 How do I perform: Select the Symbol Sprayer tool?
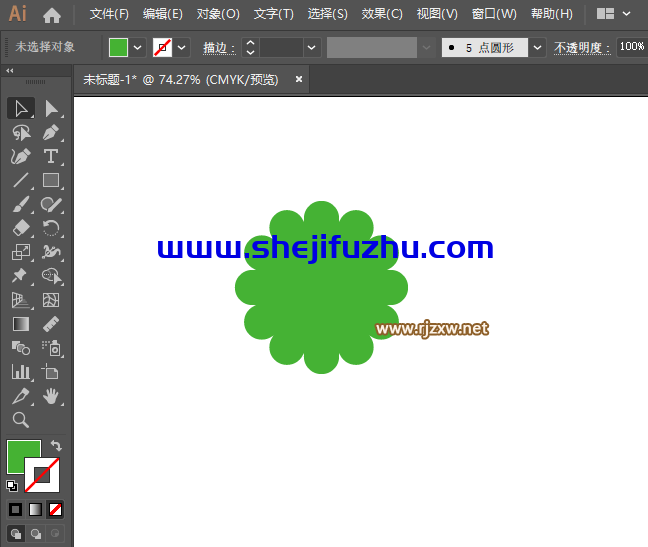tap(51, 348)
